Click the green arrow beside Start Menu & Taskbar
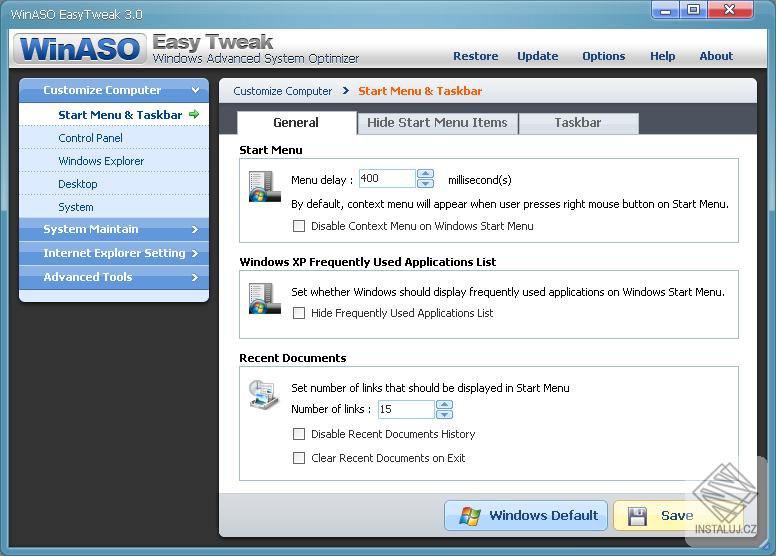This screenshot has width=776, height=556. point(194,114)
